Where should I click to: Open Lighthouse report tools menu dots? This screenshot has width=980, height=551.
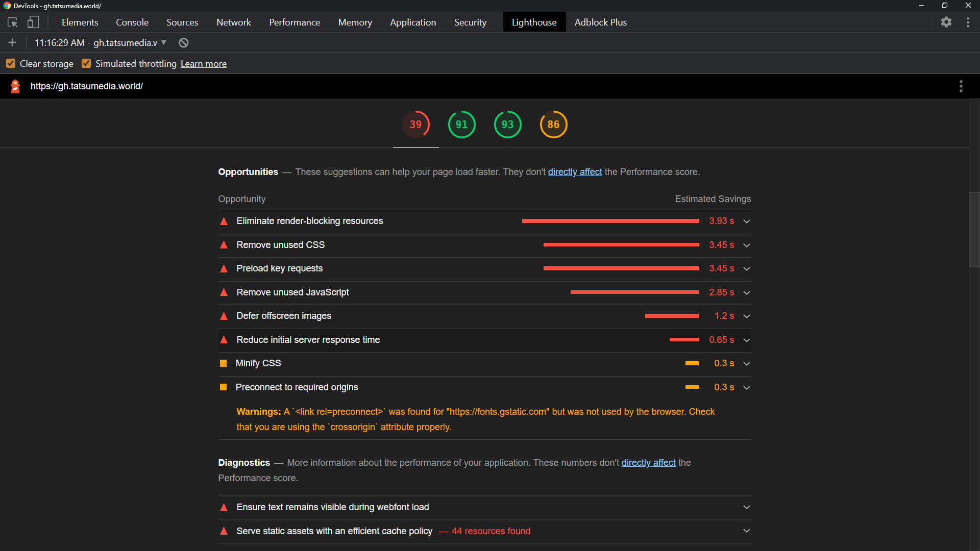[x=961, y=86]
